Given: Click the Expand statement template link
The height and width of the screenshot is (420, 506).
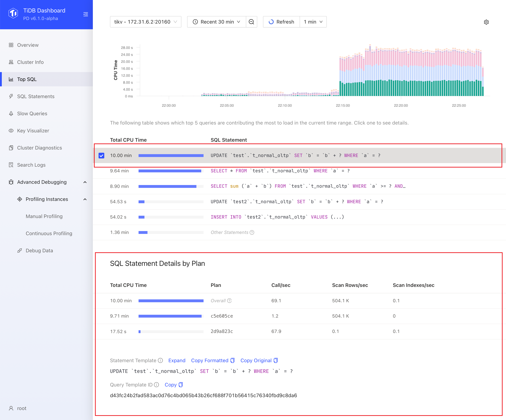Looking at the screenshot, I should coord(177,360).
